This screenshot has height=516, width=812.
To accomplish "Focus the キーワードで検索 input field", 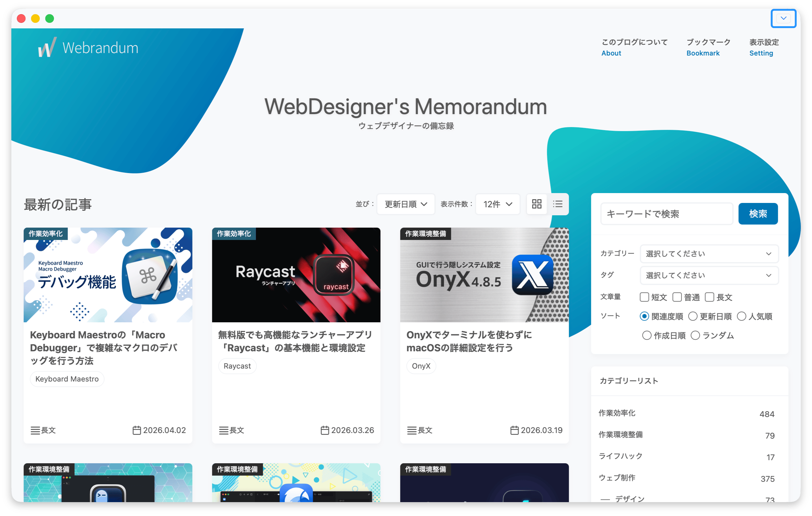I will 666,214.
